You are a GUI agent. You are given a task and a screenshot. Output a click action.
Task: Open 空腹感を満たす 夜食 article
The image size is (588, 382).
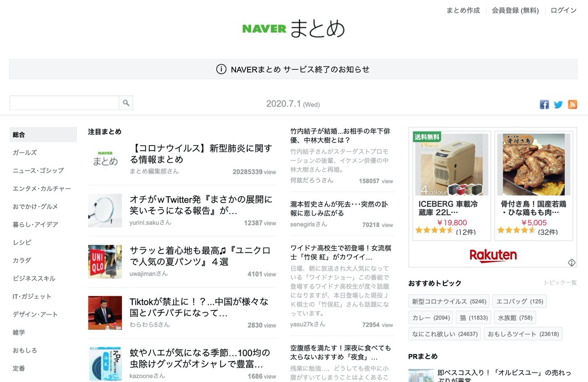(341, 353)
